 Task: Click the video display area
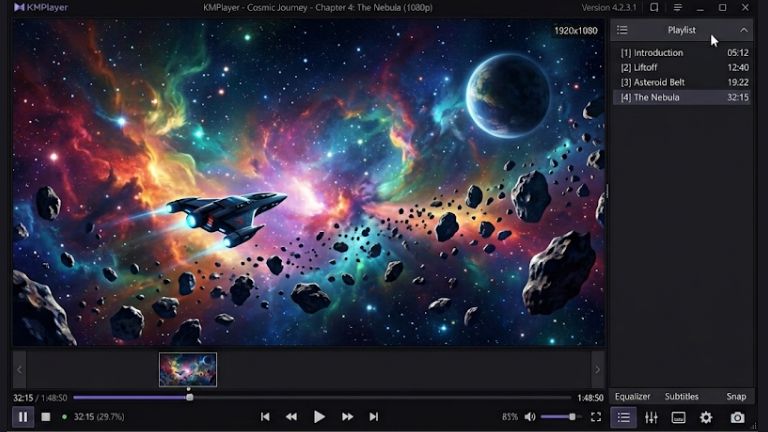[x=309, y=183]
